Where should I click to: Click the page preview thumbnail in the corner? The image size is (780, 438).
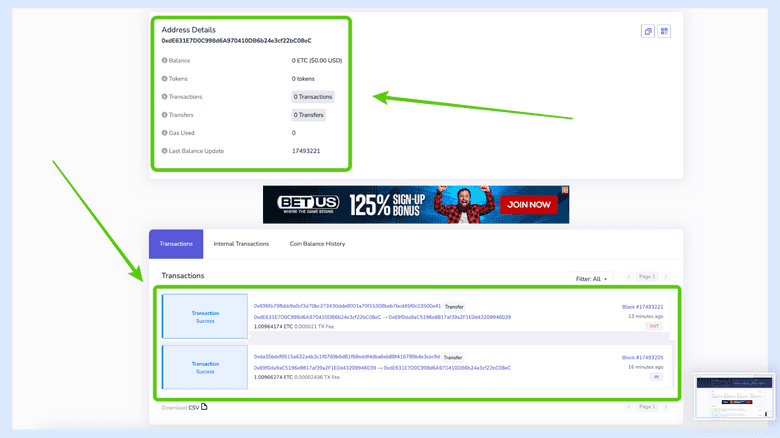(x=735, y=397)
